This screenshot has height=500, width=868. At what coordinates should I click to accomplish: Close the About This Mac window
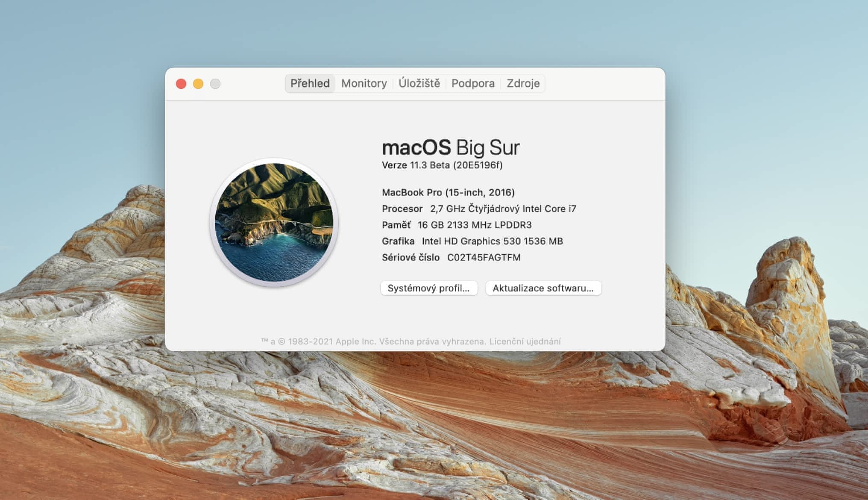181,84
